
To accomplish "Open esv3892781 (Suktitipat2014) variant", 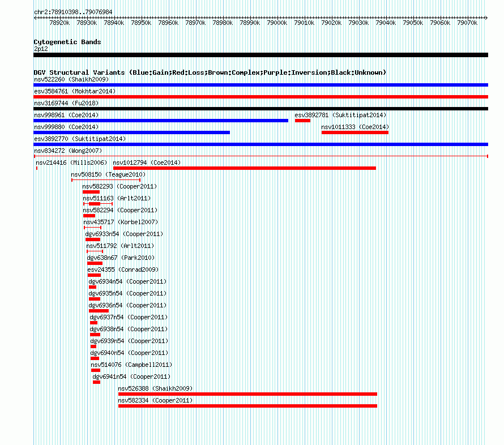I will 340,115.
